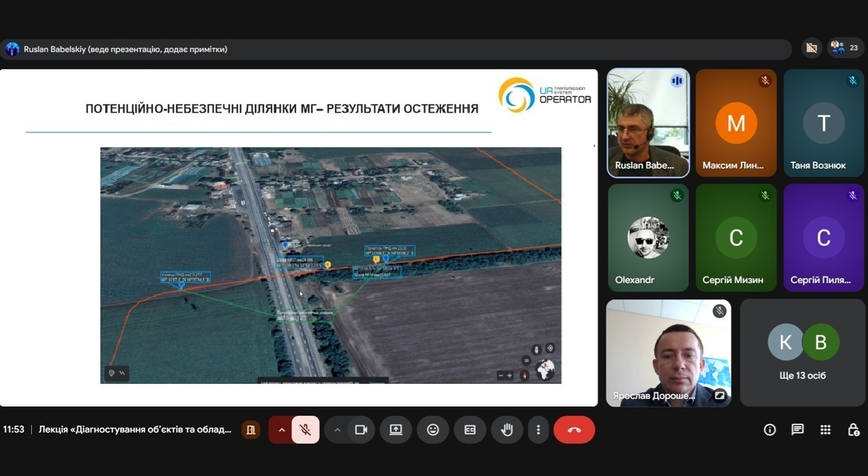This screenshot has height=476, width=868.
Task: Open more options three-dot menu
Action: pyautogui.click(x=539, y=430)
